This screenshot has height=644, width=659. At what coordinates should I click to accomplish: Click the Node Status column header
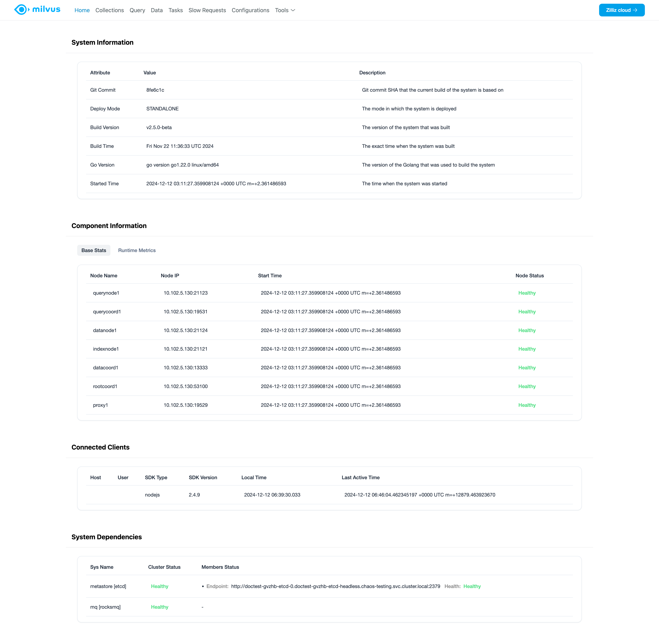tap(529, 276)
